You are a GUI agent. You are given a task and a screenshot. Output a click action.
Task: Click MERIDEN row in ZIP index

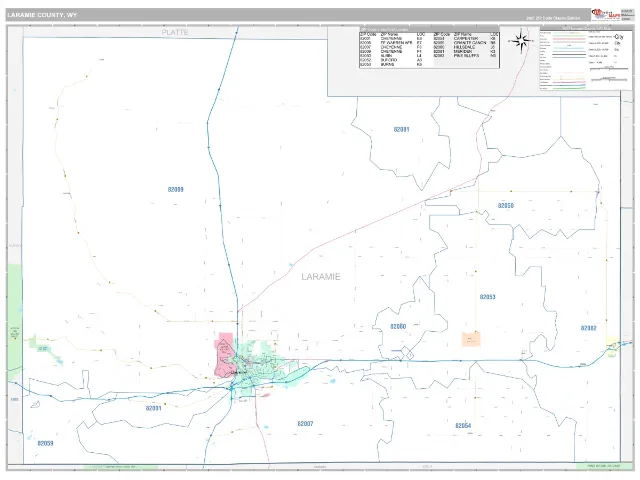(465, 51)
